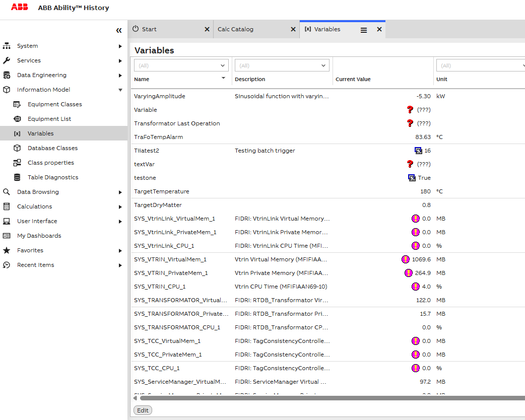The width and height of the screenshot is (525, 420).
Task: Expand the System menu arrow
Action: click(120, 46)
